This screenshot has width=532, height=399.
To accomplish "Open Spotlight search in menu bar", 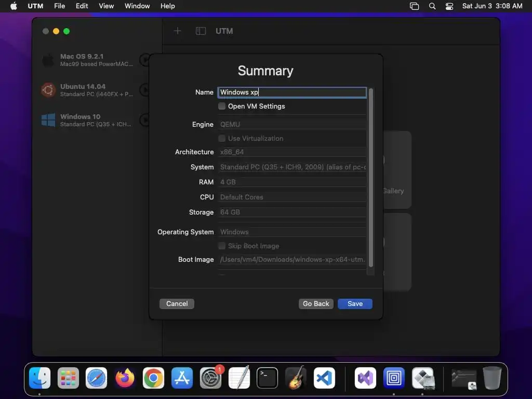I will pos(432,6).
